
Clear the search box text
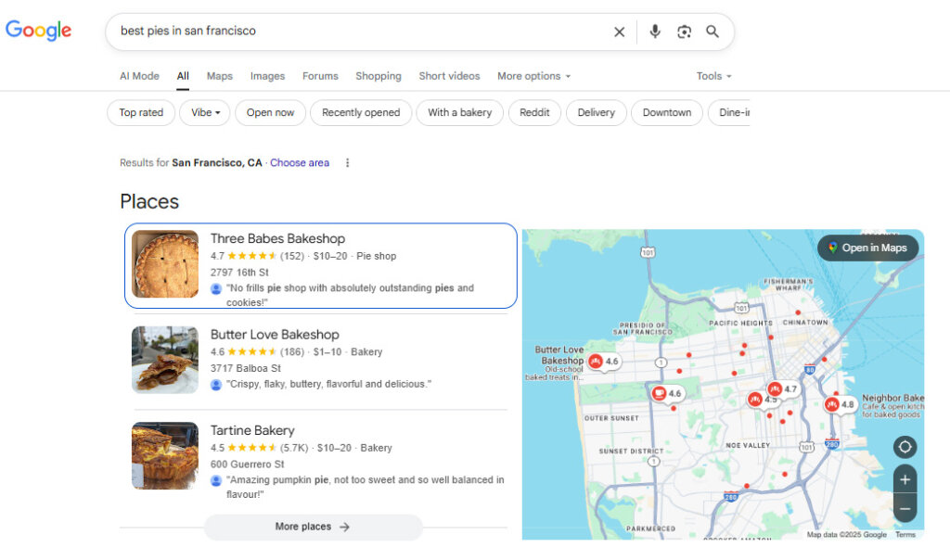[619, 32]
